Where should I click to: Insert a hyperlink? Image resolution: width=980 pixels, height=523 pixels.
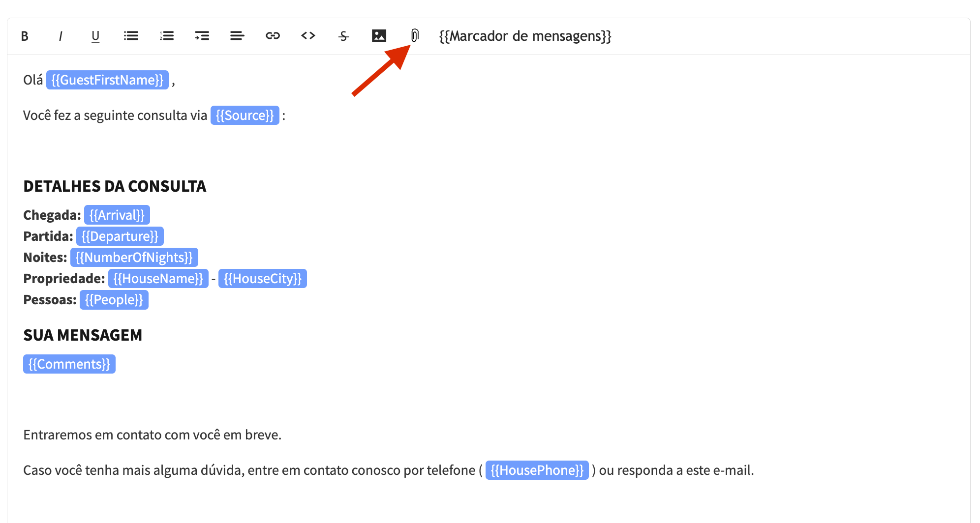pyautogui.click(x=273, y=36)
